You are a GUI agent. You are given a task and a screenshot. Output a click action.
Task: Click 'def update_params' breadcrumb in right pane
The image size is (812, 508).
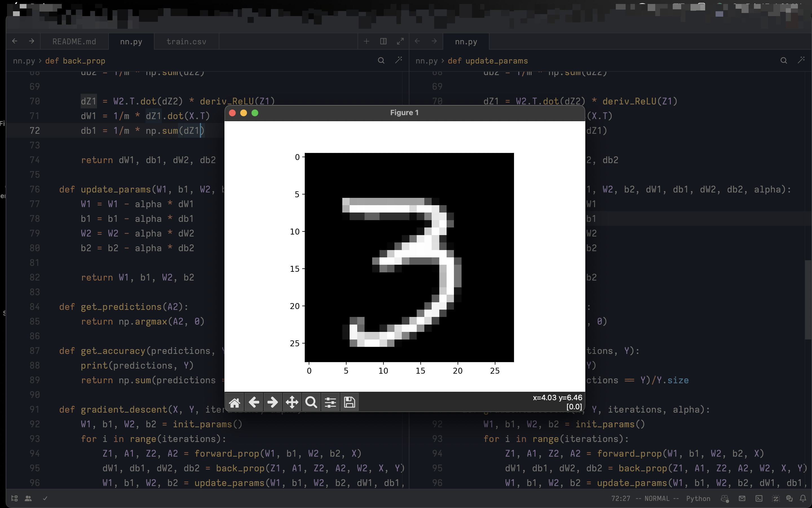tap(488, 61)
